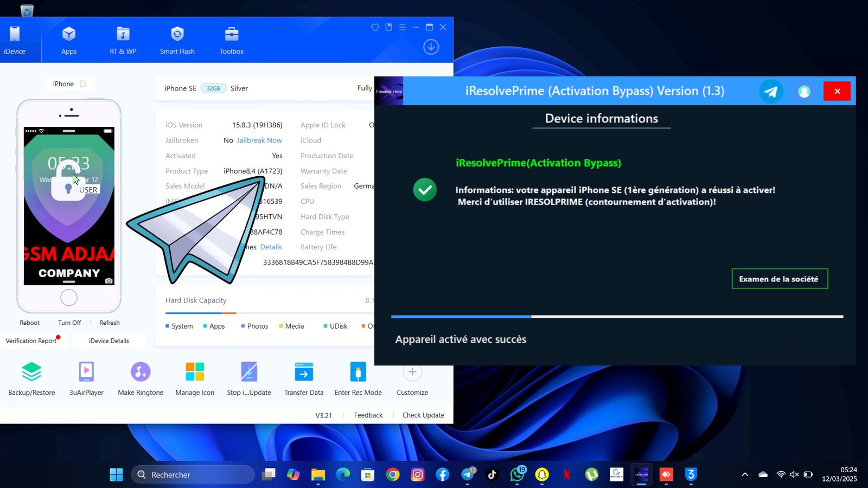This screenshot has height=488, width=868.
Task: Click Refresh under phone preview
Action: [110, 323]
